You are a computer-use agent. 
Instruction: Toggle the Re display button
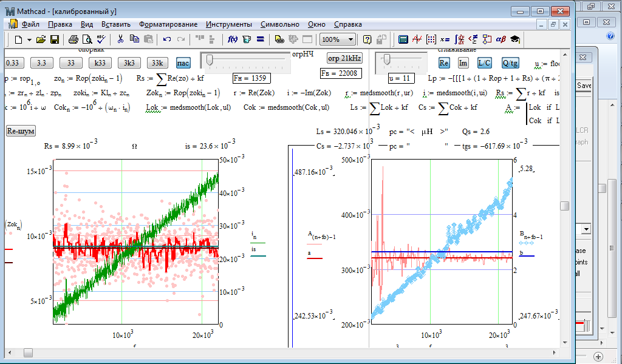[444, 62]
